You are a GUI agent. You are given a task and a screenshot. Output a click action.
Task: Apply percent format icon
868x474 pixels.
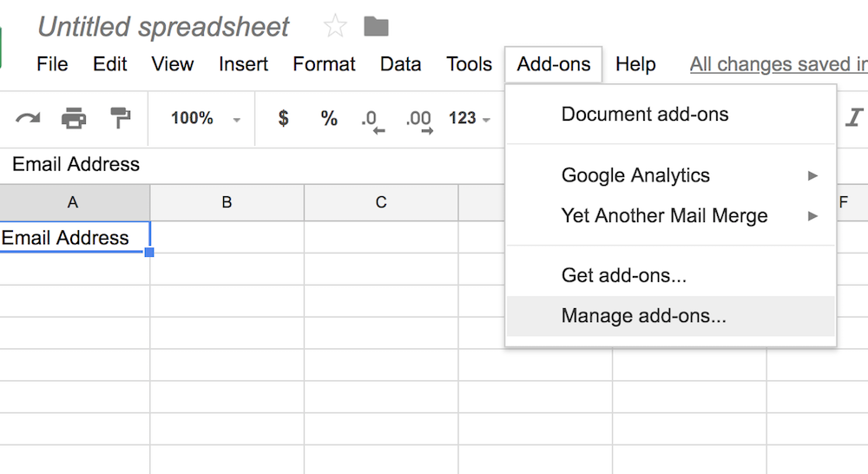pyautogui.click(x=329, y=118)
